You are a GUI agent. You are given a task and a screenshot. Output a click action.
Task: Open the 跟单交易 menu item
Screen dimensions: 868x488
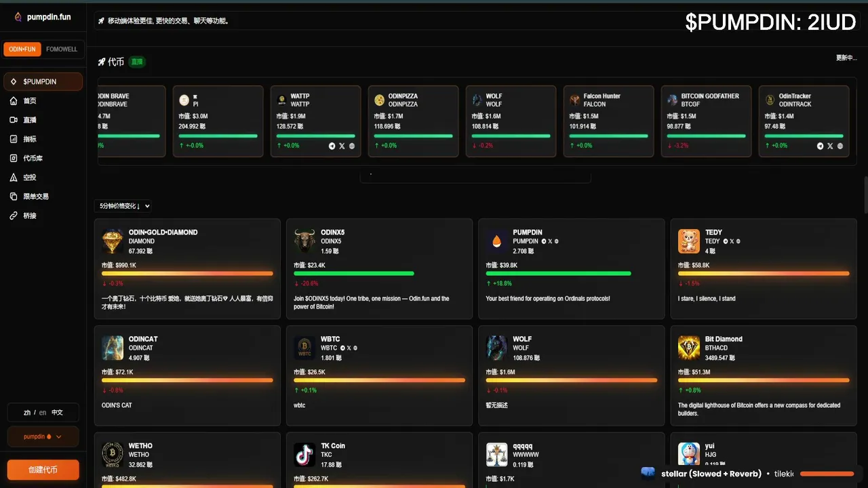click(x=43, y=197)
